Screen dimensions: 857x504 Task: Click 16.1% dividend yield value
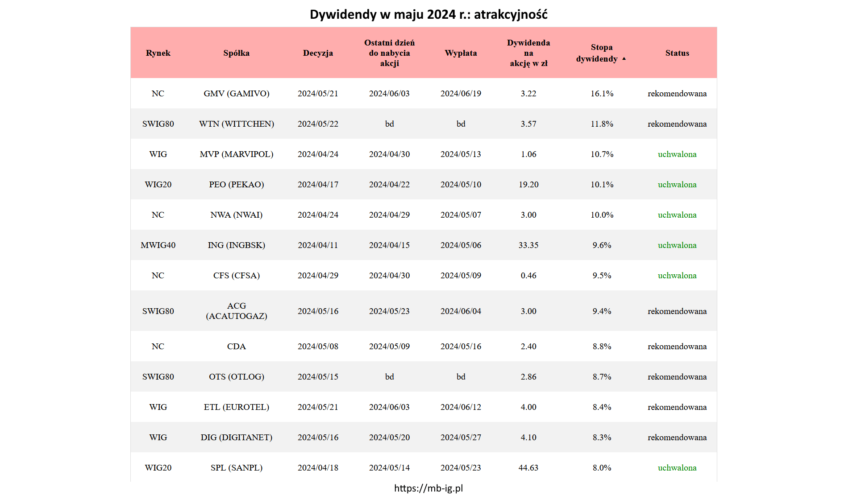(602, 94)
